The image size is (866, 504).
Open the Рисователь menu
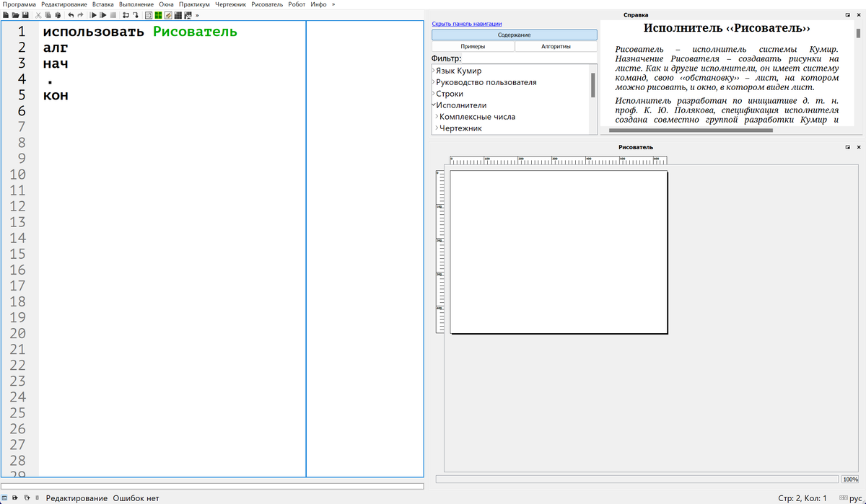point(268,4)
